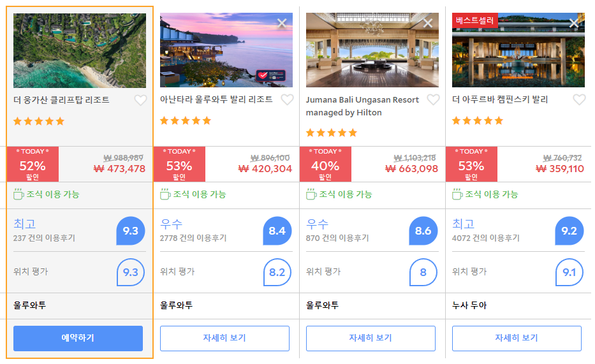Open the lobby photo of Jumana Bali
The image size is (595, 364).
[372, 50]
